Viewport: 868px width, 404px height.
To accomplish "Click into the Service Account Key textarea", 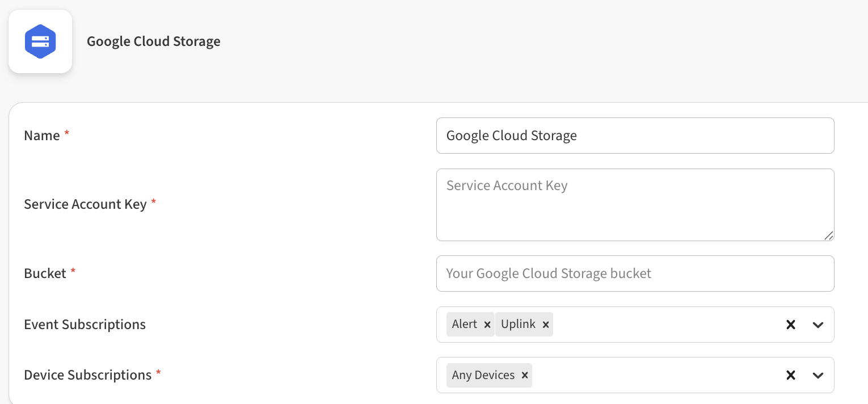I will tap(635, 205).
